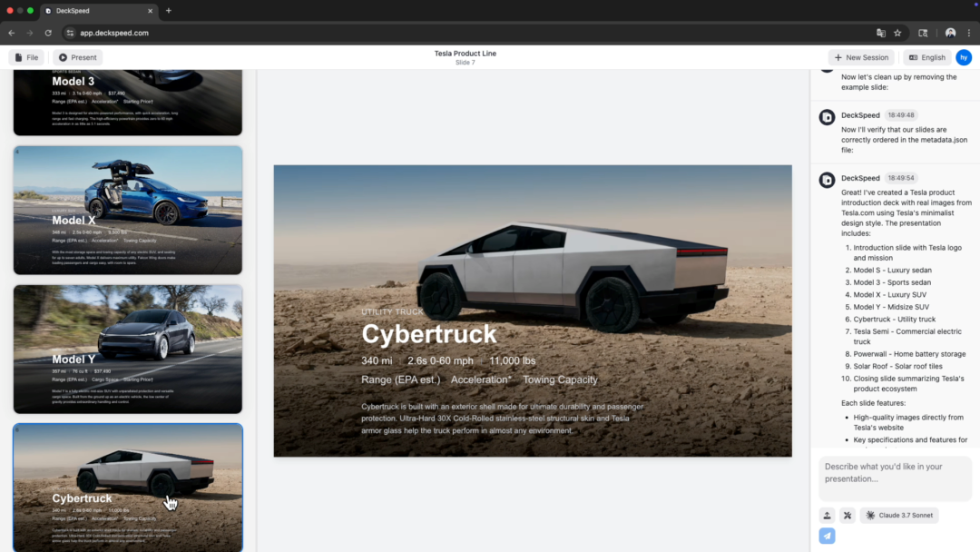Select the Model X slide thumbnail
The width and height of the screenshot is (980, 552).
pos(128,210)
